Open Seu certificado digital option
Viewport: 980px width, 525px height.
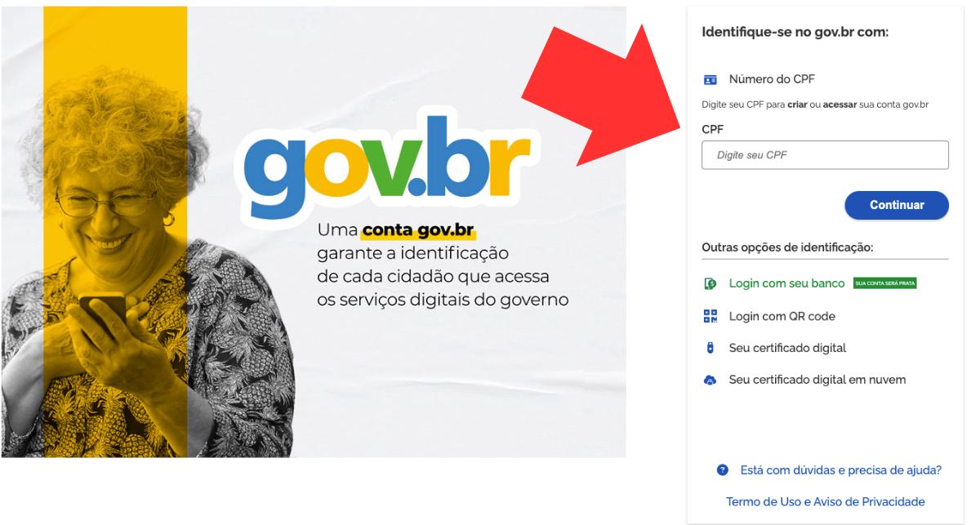click(x=787, y=348)
